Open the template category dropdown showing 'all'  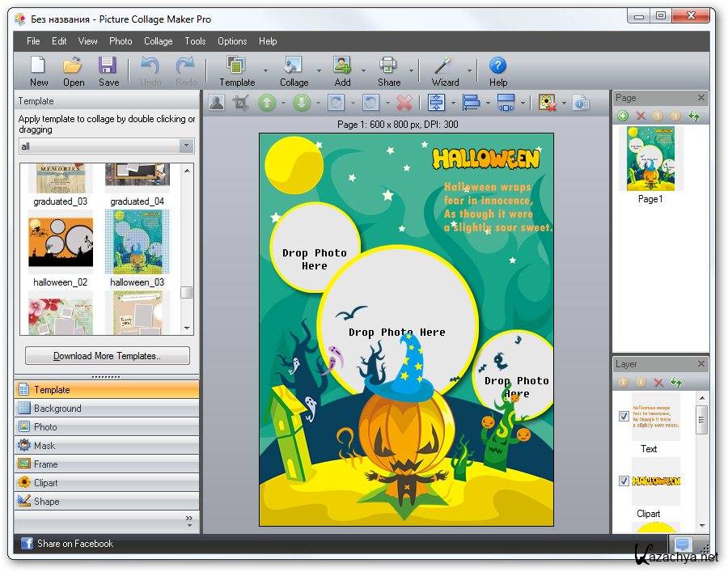[106, 146]
